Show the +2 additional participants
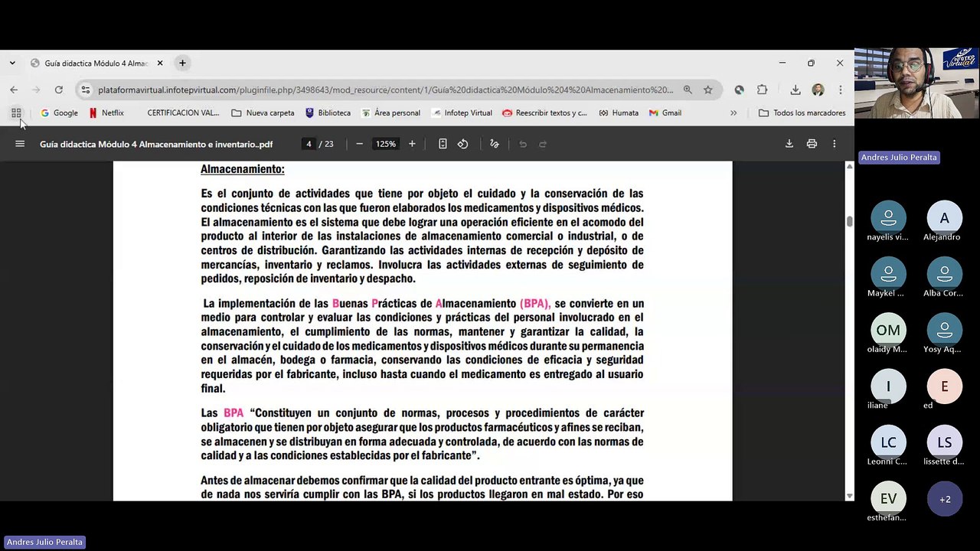 coord(945,499)
